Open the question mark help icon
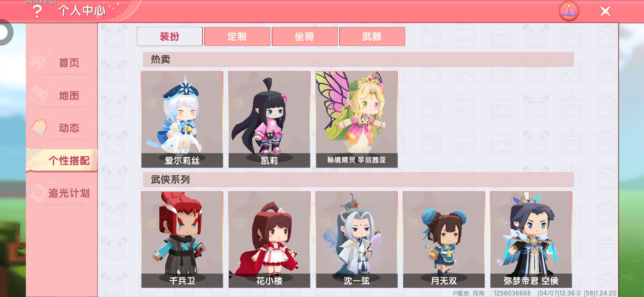644x297 pixels. [x=37, y=12]
